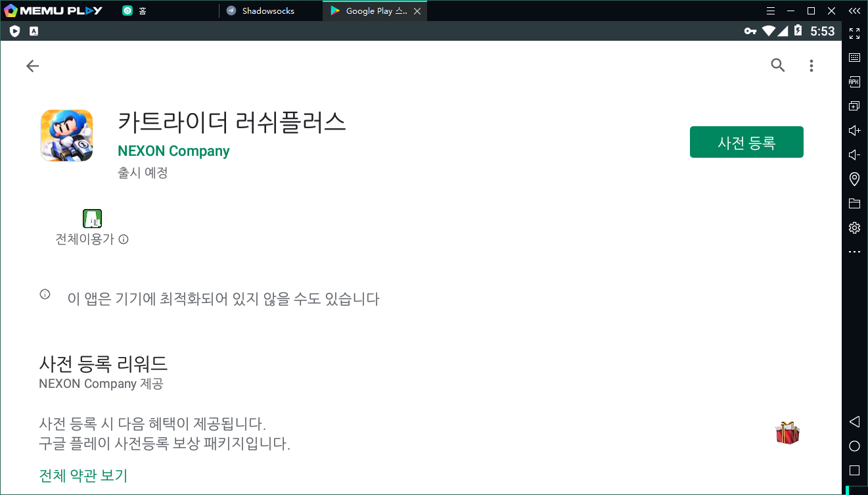Open the keyboard mapping tool

tap(854, 58)
